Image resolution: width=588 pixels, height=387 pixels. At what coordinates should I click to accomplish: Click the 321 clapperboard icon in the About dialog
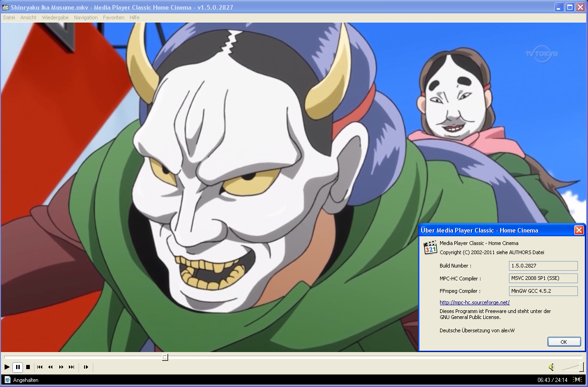(430, 247)
